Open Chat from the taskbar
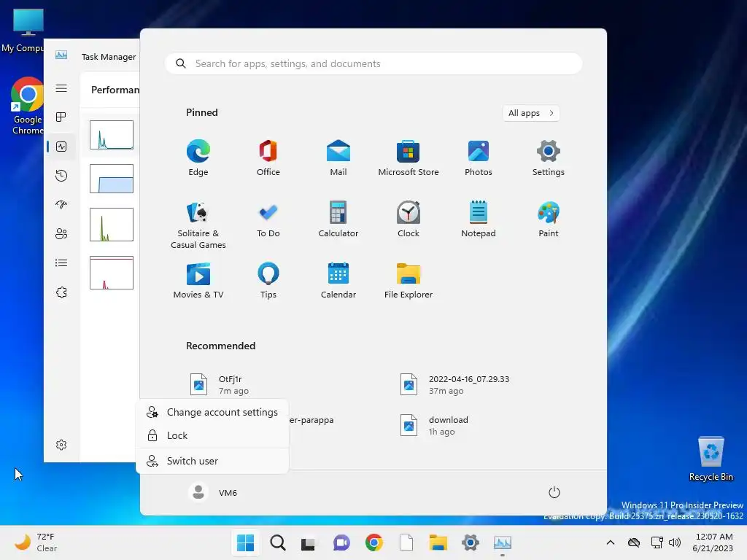 click(x=341, y=542)
